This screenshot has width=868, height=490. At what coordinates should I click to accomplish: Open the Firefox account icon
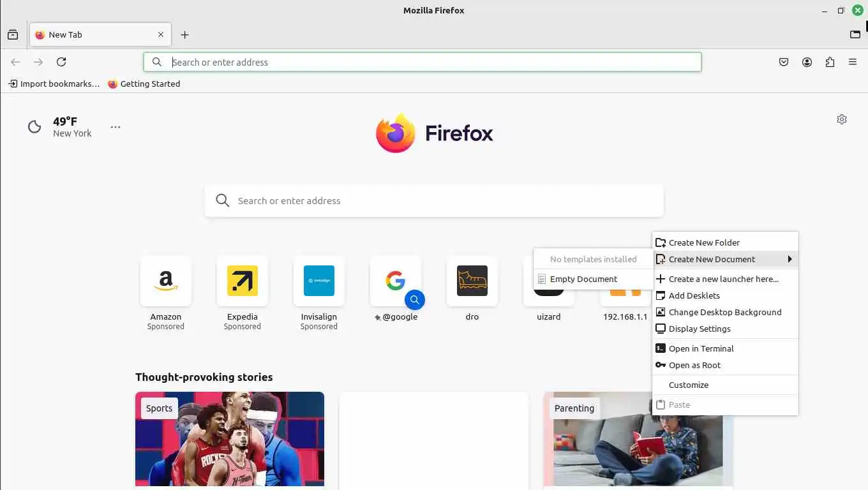(807, 62)
